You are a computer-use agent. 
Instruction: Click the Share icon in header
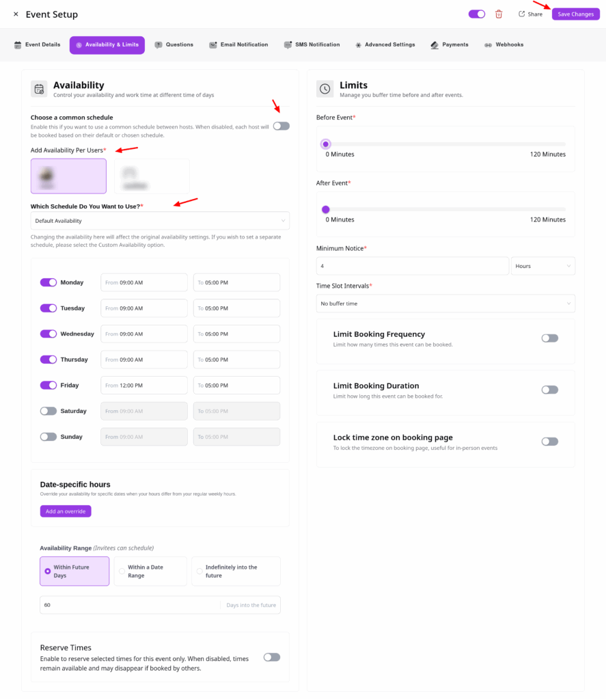522,14
